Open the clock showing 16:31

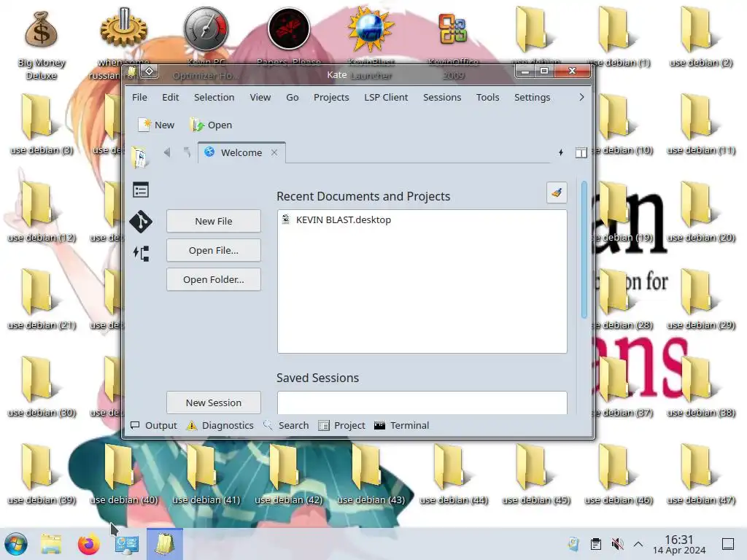pos(679,544)
